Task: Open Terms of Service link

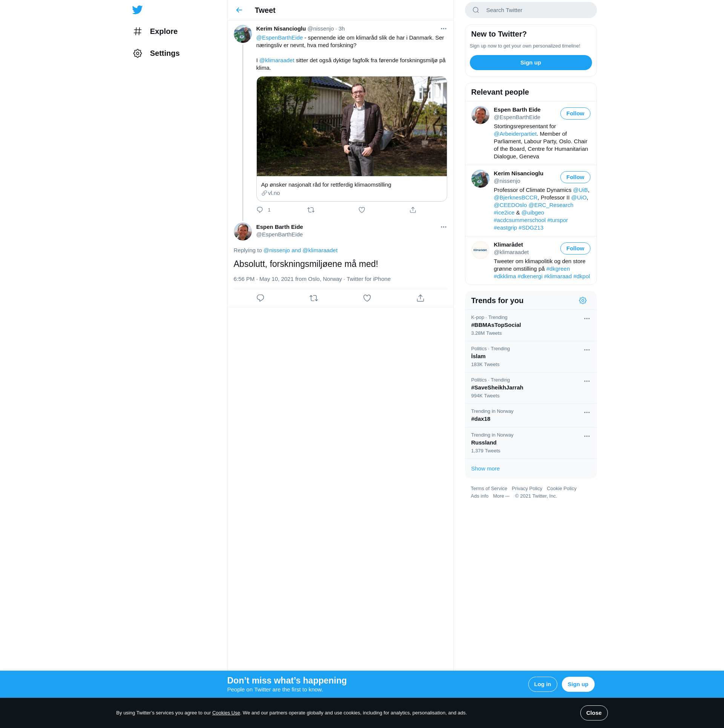Action: (489, 489)
